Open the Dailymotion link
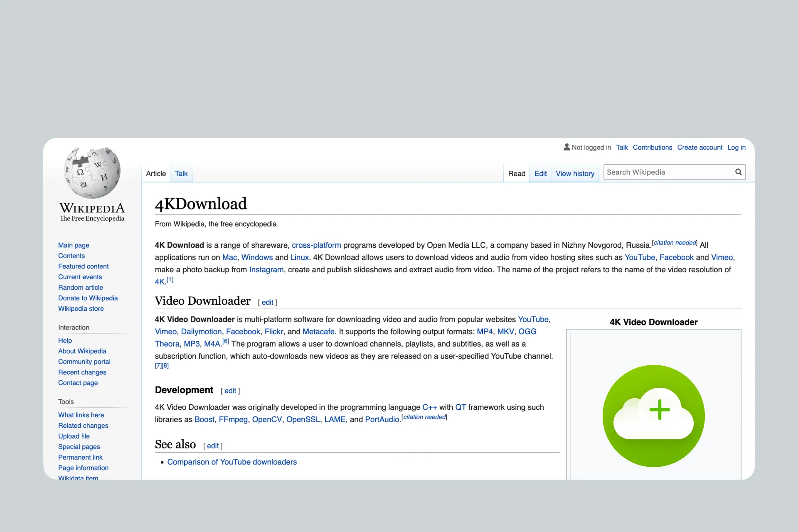Screen dimensions: 798x532 (x=201, y=332)
